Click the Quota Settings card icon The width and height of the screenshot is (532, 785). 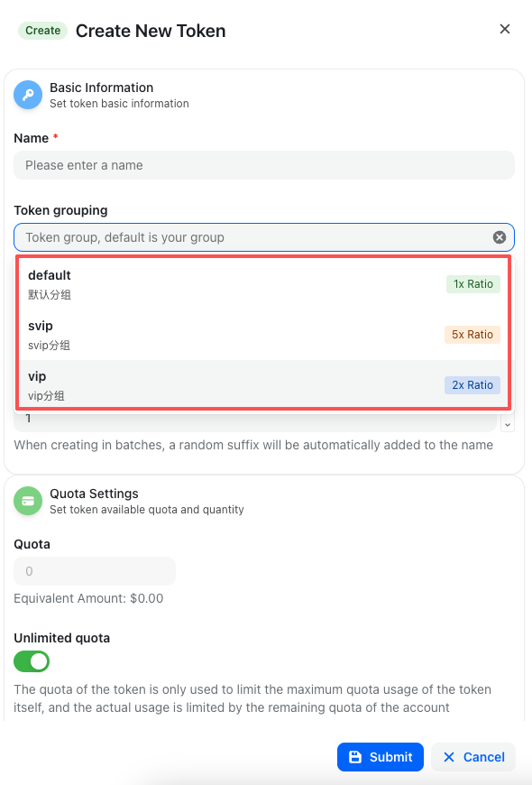pos(28,500)
